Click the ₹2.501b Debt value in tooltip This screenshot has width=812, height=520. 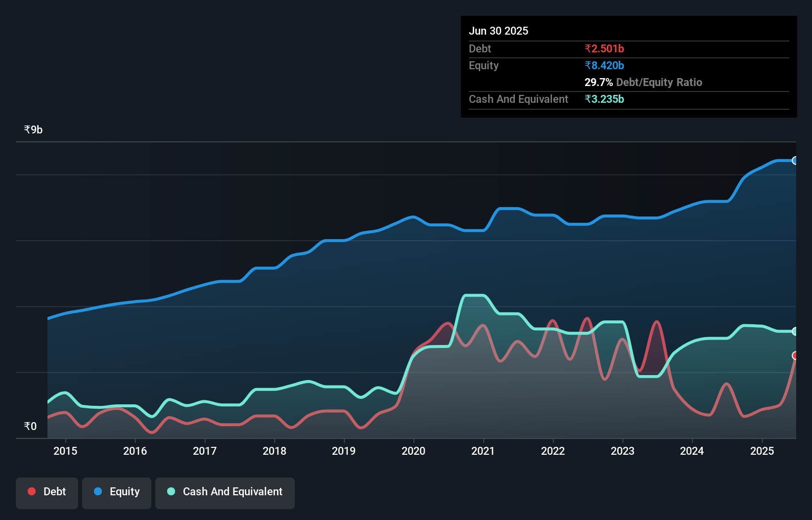[x=604, y=48]
